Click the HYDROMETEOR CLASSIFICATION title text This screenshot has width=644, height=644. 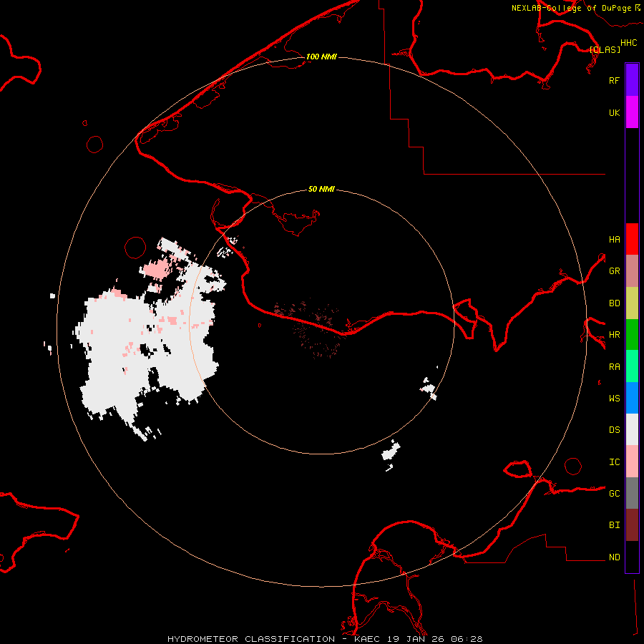tap(251, 639)
